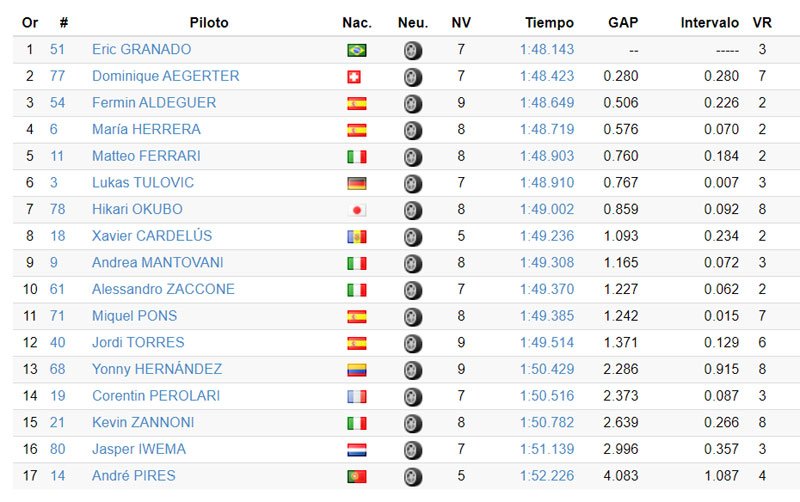Click Germany flag beside Lukas Tulovic
Image resolution: width=800 pixels, height=502 pixels.
pyautogui.click(x=356, y=183)
